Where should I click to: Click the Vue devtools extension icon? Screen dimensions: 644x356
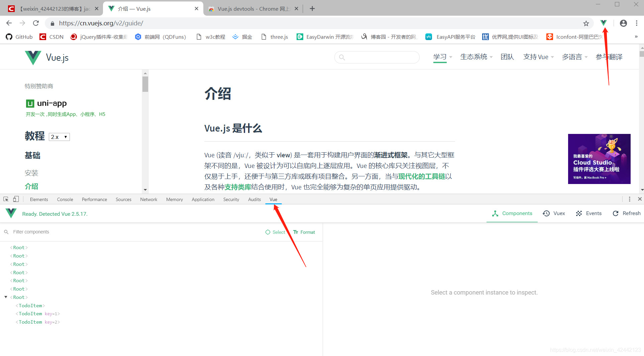[x=603, y=23]
